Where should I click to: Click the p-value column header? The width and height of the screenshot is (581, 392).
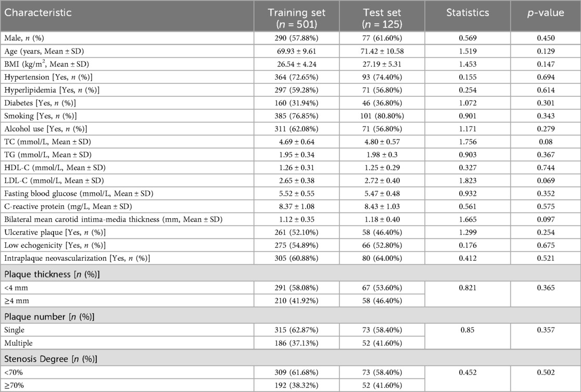[x=545, y=13]
